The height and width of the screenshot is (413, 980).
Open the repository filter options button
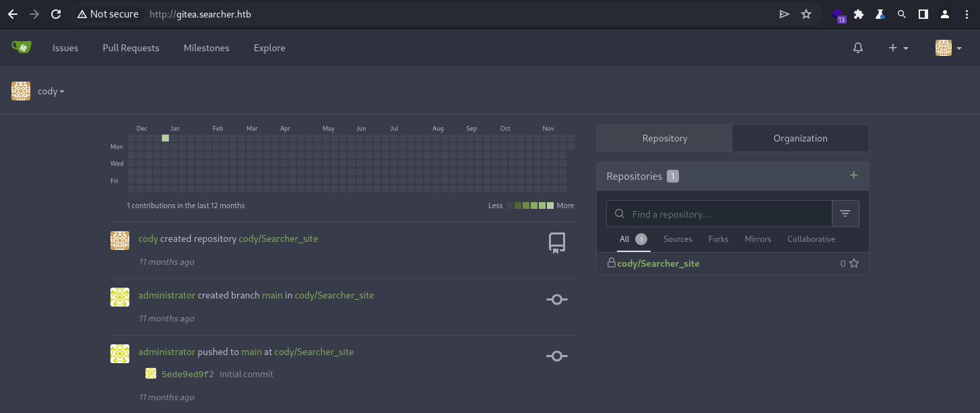click(x=845, y=214)
